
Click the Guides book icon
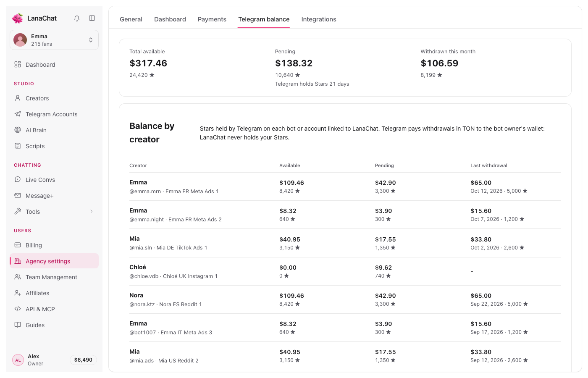pos(18,325)
